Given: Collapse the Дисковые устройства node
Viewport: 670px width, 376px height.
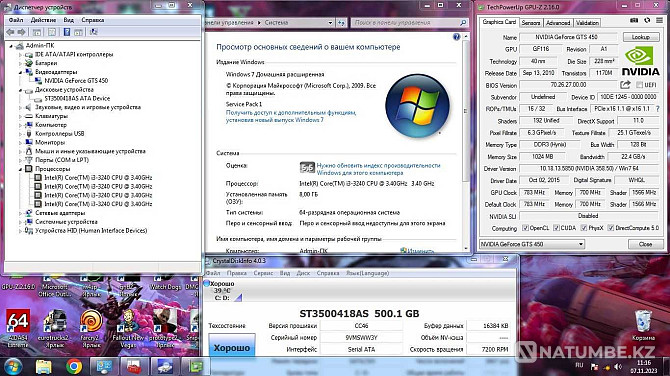Looking at the screenshot, I should click(20, 90).
